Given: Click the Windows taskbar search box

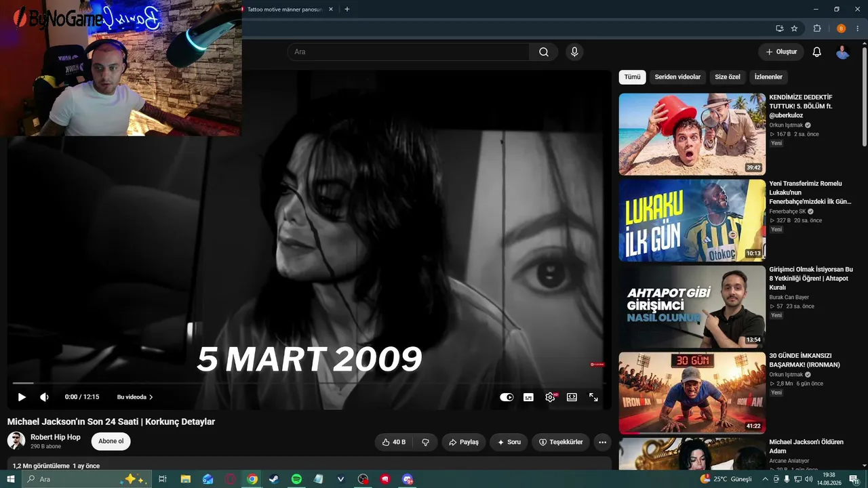Looking at the screenshot, I should 86,479.
